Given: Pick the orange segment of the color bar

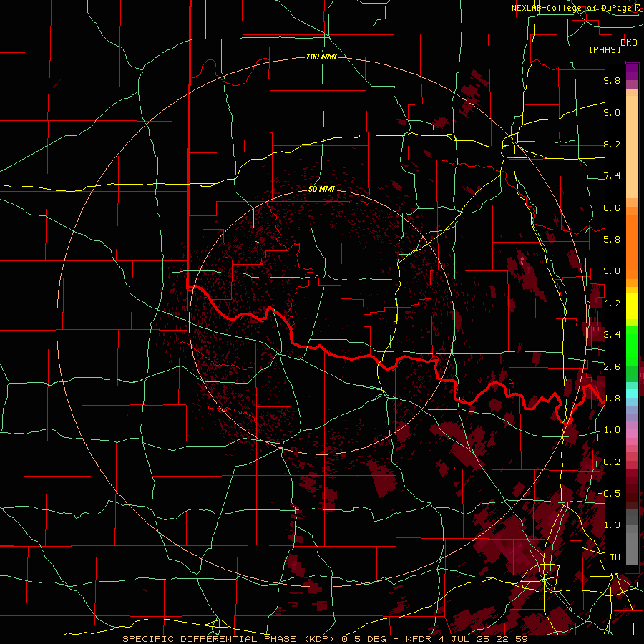Looking at the screenshot, I should [632, 246].
